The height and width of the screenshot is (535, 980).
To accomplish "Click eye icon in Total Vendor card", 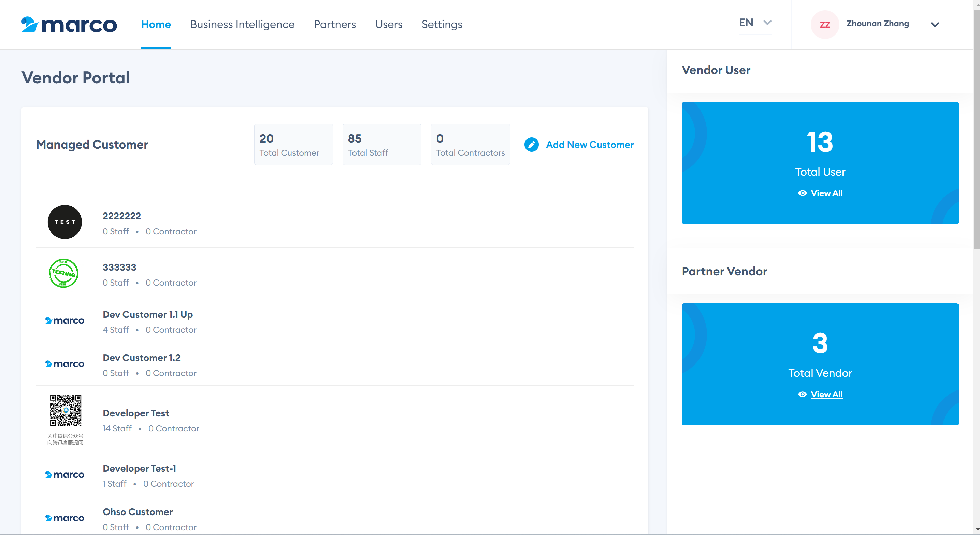I will [x=802, y=394].
